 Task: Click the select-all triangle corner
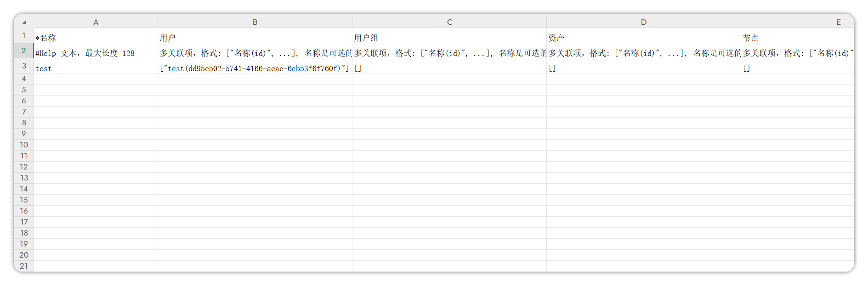tap(24, 22)
